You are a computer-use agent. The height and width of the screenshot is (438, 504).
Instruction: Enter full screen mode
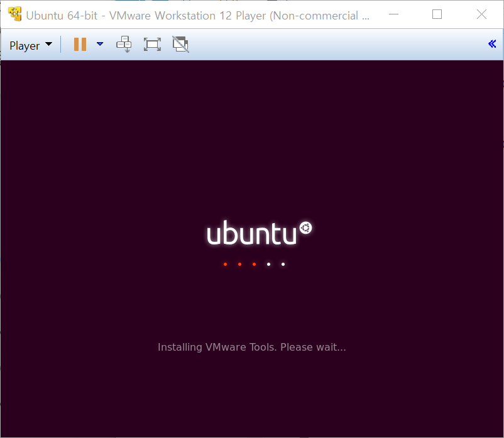152,44
